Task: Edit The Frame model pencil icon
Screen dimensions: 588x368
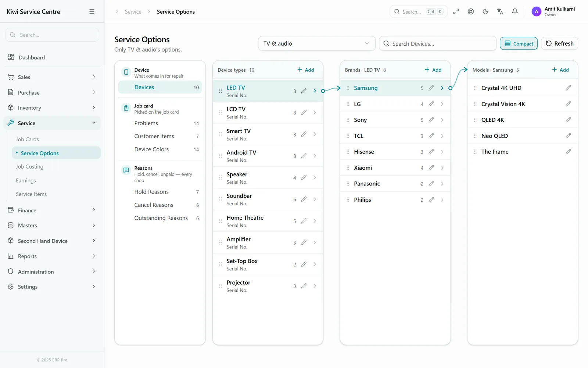Action: click(569, 152)
